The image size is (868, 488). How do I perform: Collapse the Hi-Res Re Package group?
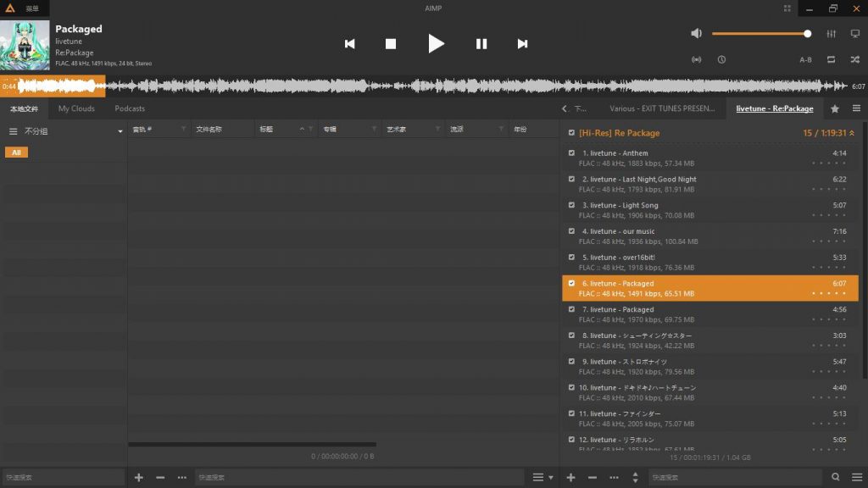point(852,133)
